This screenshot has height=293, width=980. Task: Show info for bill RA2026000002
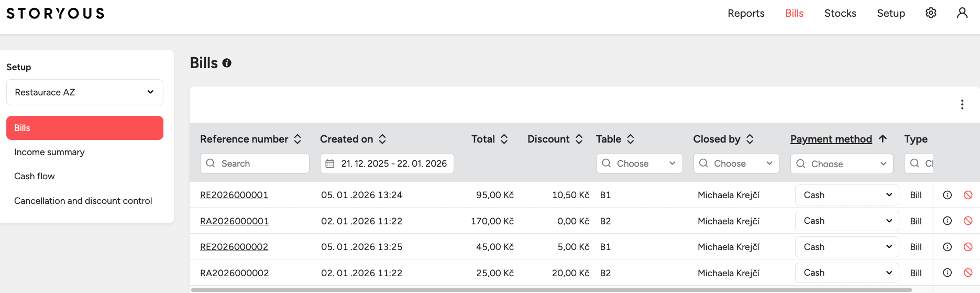[x=948, y=273]
